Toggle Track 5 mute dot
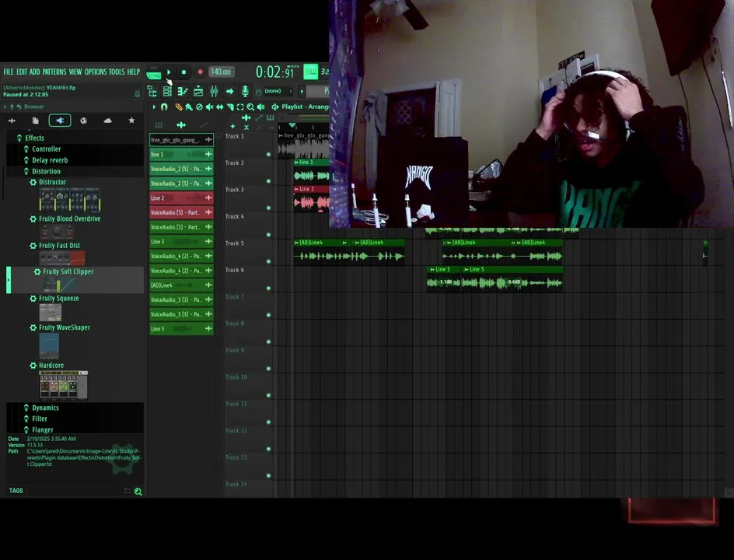This screenshot has height=560, width=734. coord(269,261)
